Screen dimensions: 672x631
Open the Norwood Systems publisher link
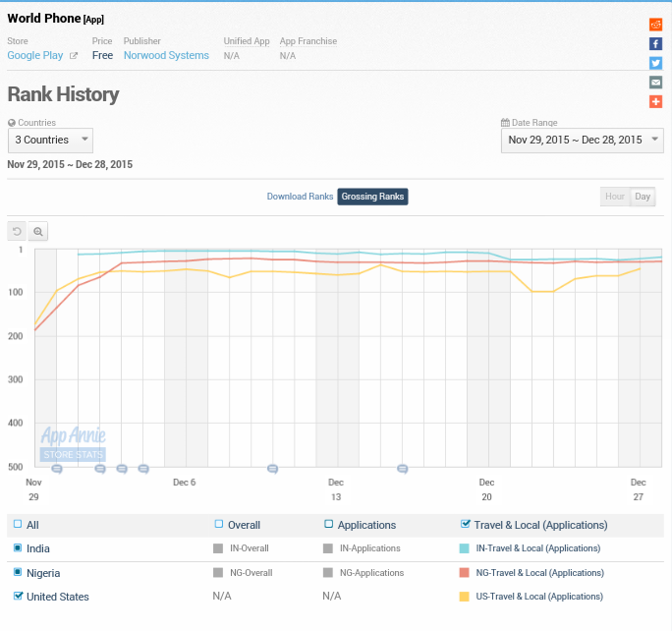166,55
